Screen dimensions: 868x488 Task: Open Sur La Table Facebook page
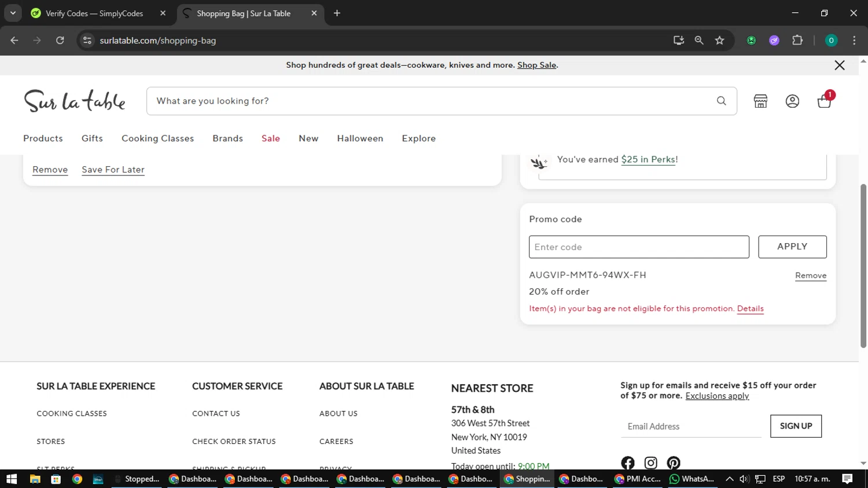pyautogui.click(x=628, y=463)
